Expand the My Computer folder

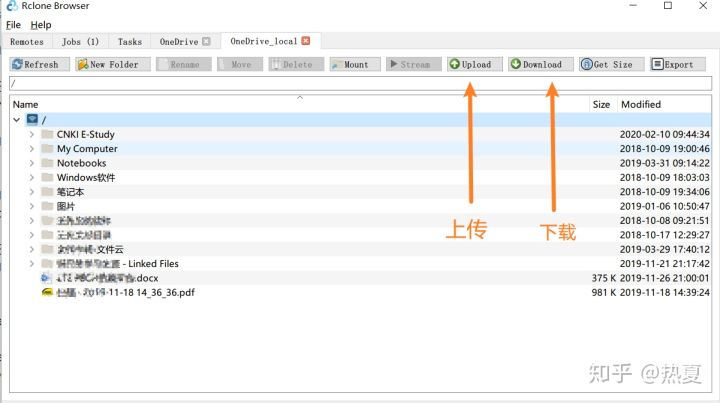[x=31, y=149]
